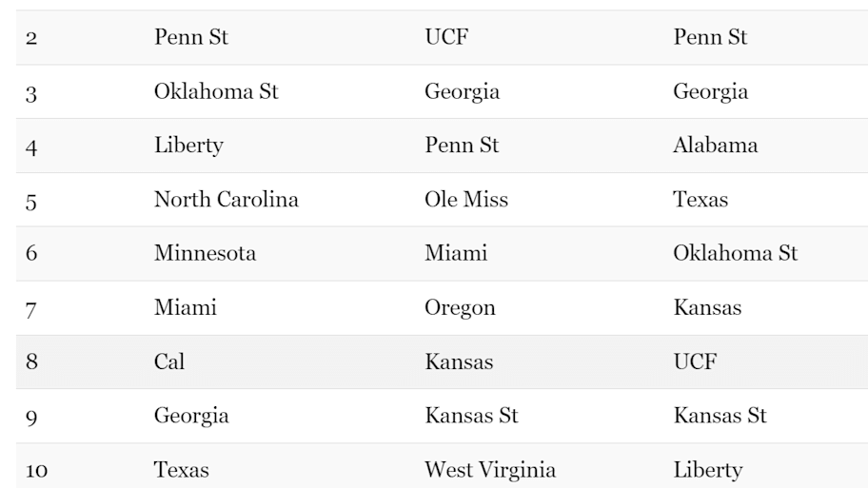The width and height of the screenshot is (868, 488).
Task: Click the Minnesota cell
Action: point(205,254)
